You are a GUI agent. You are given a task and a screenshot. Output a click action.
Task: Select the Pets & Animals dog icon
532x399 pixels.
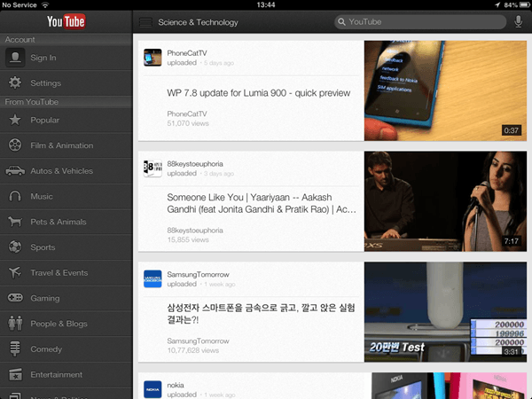[x=15, y=222]
